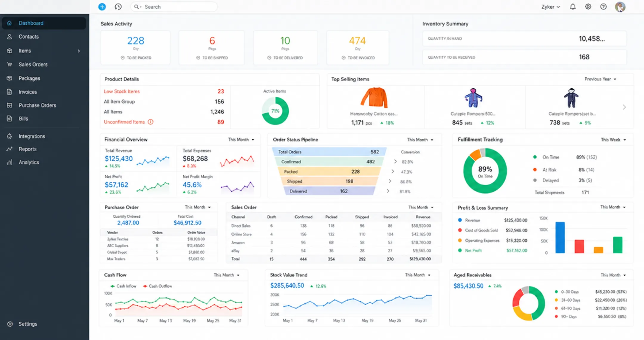Open the notifications bell icon
Image resolution: width=644 pixels, height=340 pixels.
coord(573,7)
